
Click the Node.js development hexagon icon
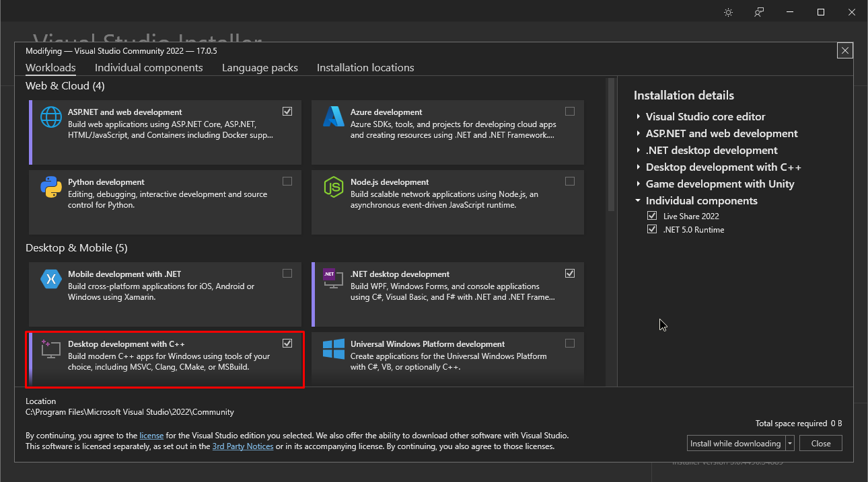coord(334,187)
